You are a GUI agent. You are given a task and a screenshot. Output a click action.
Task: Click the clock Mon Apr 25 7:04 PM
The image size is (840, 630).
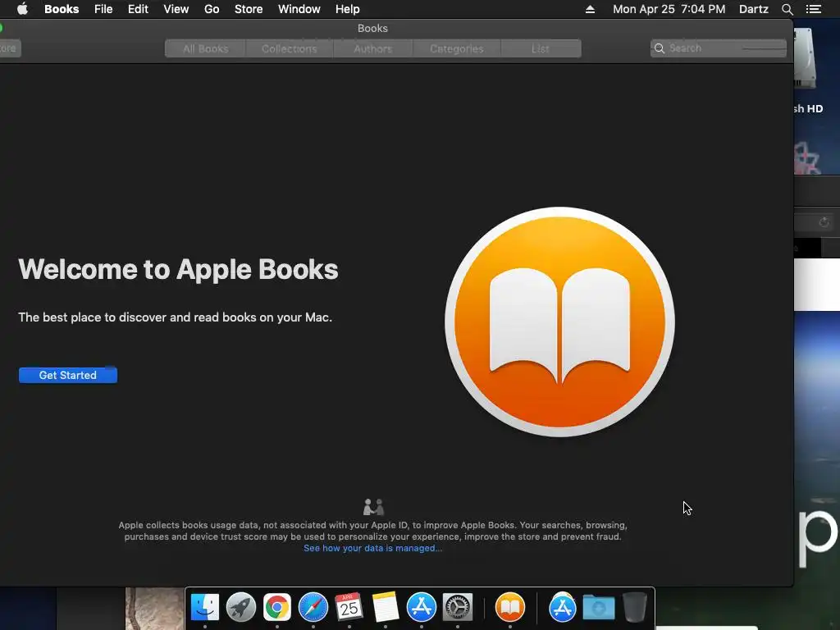click(669, 9)
